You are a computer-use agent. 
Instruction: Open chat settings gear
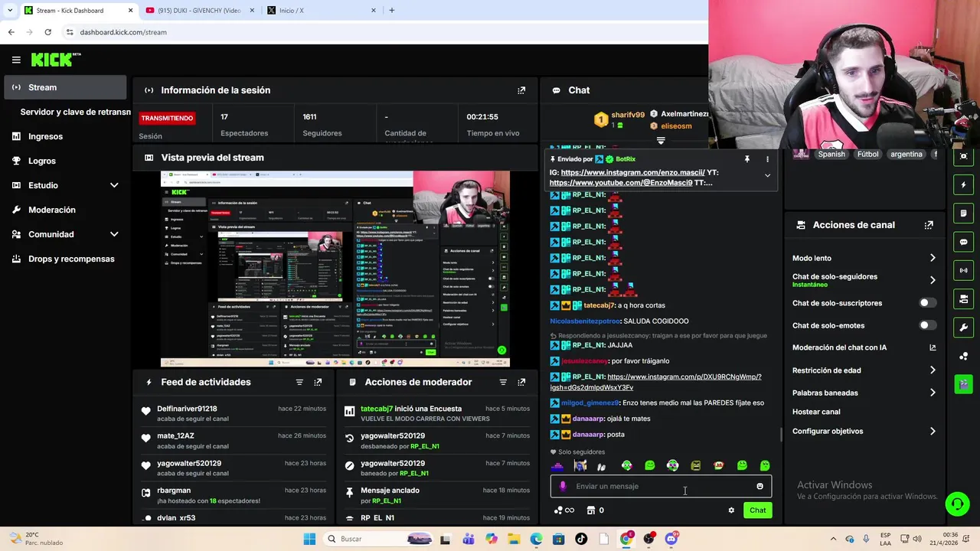pyautogui.click(x=731, y=510)
